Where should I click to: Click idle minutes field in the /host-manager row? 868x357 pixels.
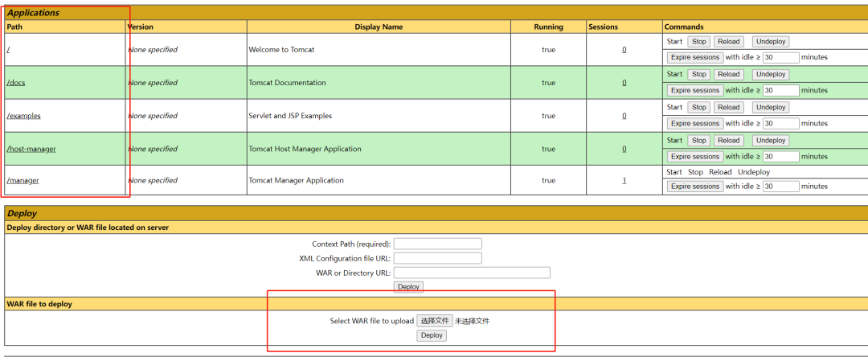[781, 157]
